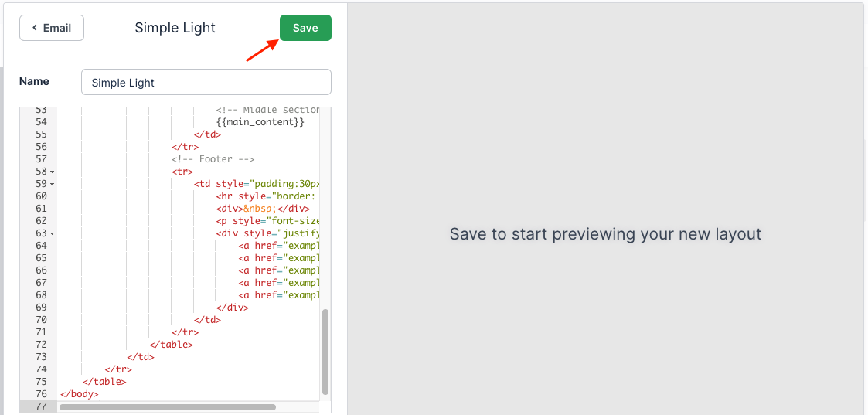Click the </table> tag on line 75
Viewport: 868px width, 415px height.
104,382
